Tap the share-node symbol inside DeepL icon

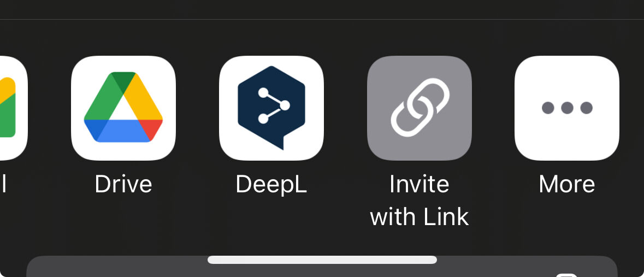coord(274,105)
